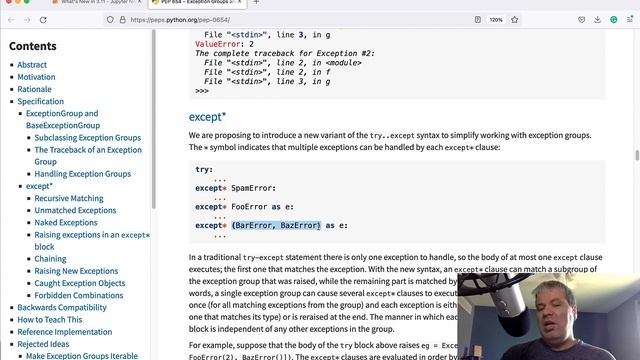Open the Forbidden Combinations link

(x=78, y=295)
